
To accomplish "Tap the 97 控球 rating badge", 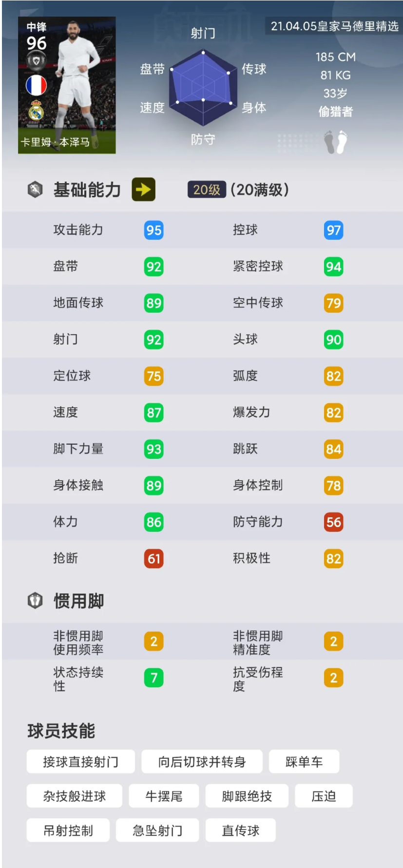I will pyautogui.click(x=334, y=230).
